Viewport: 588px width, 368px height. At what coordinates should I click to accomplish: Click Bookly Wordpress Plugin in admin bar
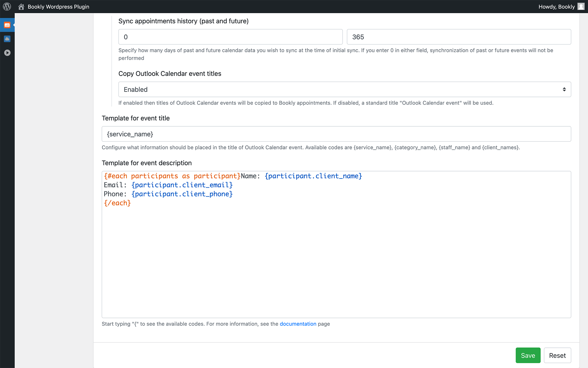(58, 6)
